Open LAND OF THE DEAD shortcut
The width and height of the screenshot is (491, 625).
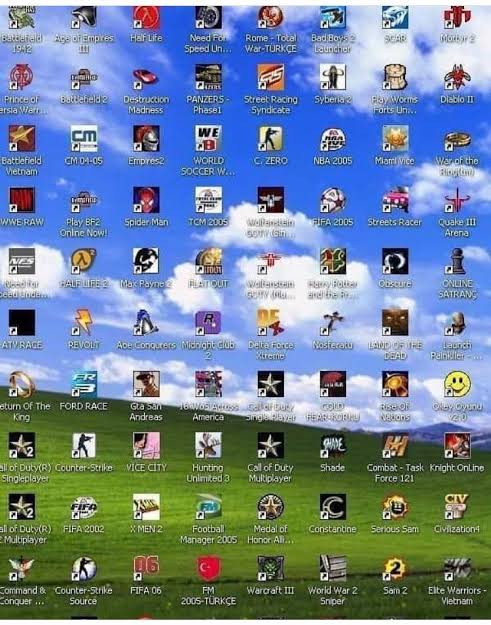pos(395,323)
